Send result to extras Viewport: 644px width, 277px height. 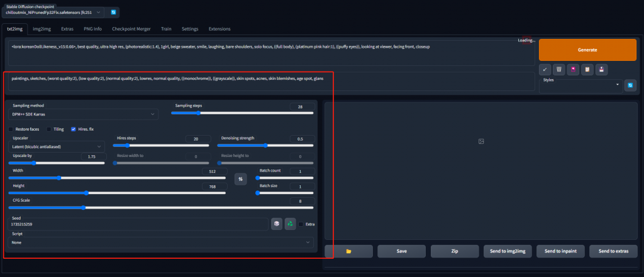[614, 251]
